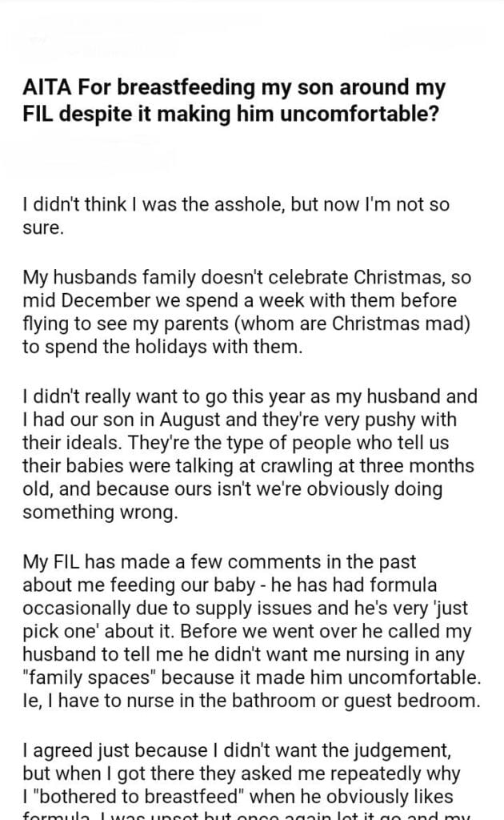The height and width of the screenshot is (820, 504).
Task: Click the paragraph "I didn't think I was the asshole"
Action: tap(236, 216)
